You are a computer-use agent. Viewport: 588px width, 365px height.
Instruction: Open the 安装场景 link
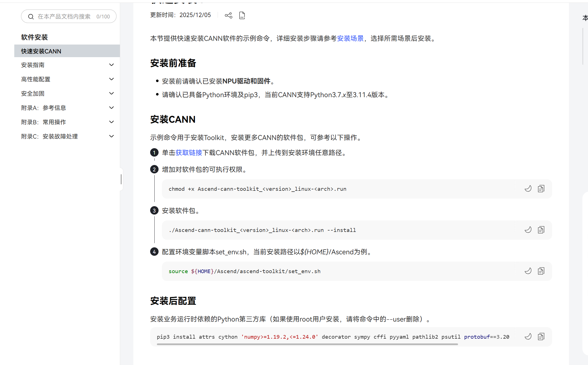[350, 38]
